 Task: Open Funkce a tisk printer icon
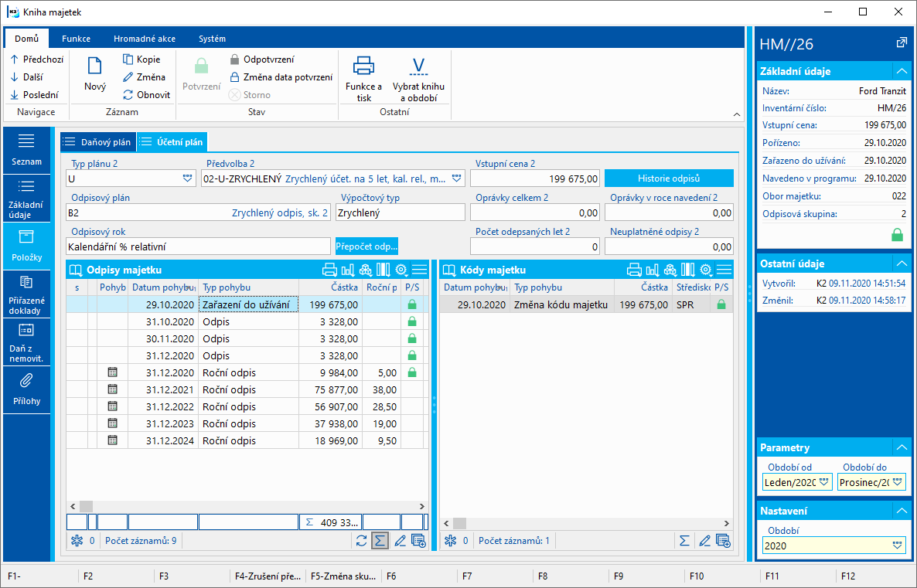(x=363, y=66)
